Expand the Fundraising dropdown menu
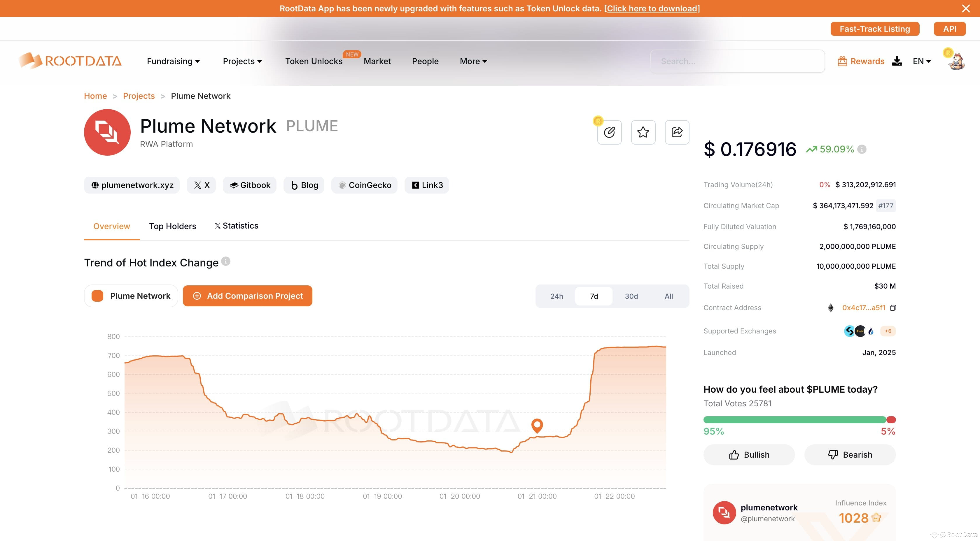The height and width of the screenshot is (541, 980). click(173, 61)
